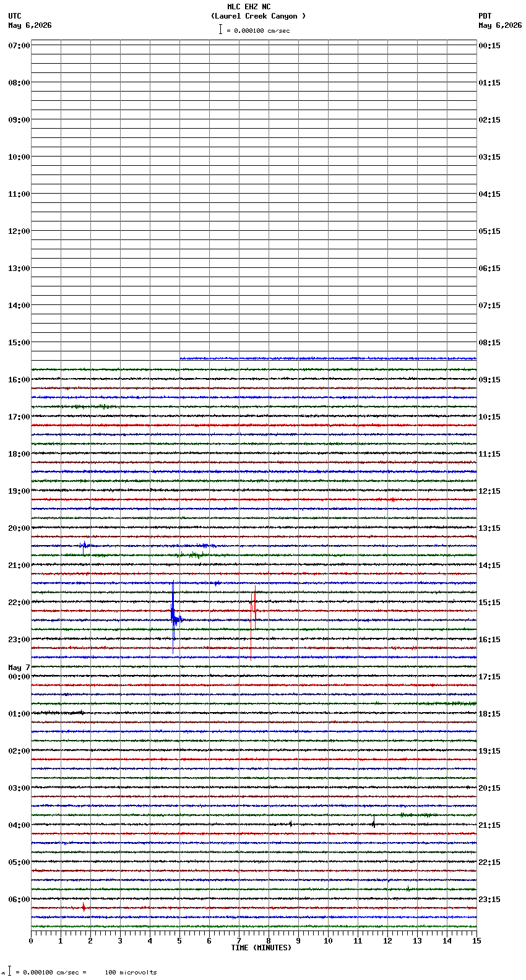
Task: Click the small red spike after 06:00
Action: [84, 907]
